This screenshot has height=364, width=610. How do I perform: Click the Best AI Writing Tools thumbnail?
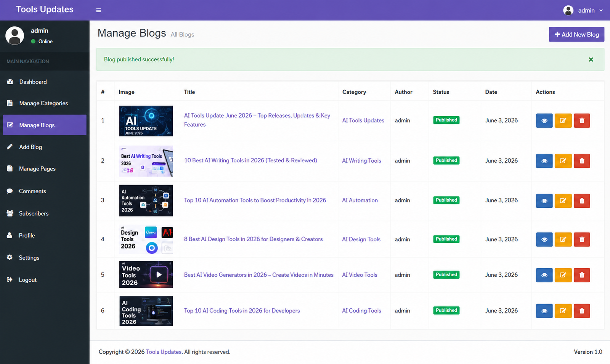click(x=146, y=161)
